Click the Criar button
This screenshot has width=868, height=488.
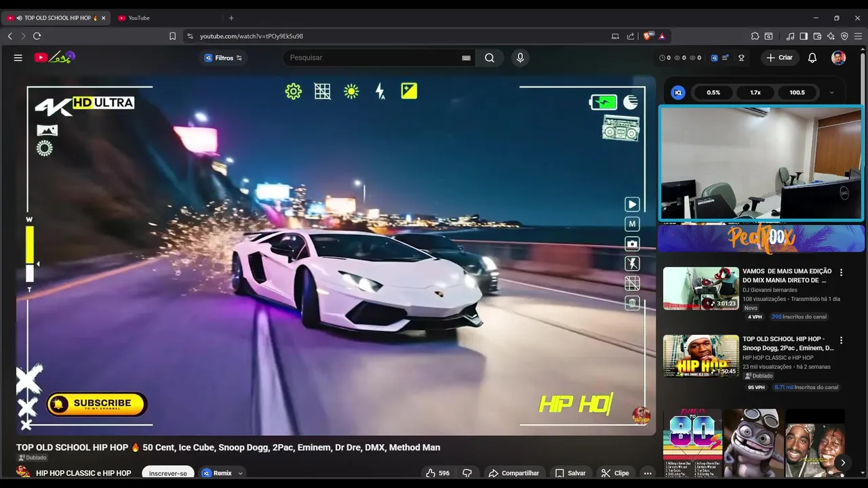pyautogui.click(x=780, y=58)
